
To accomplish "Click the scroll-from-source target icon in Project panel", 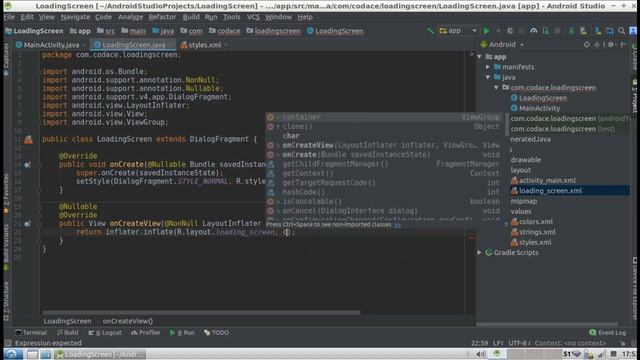I will pyautogui.click(x=587, y=44).
